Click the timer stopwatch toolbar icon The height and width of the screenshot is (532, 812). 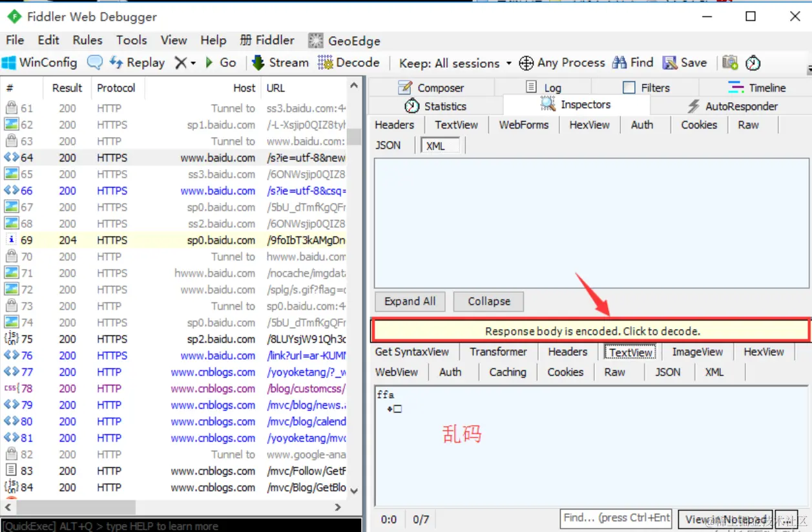point(753,63)
